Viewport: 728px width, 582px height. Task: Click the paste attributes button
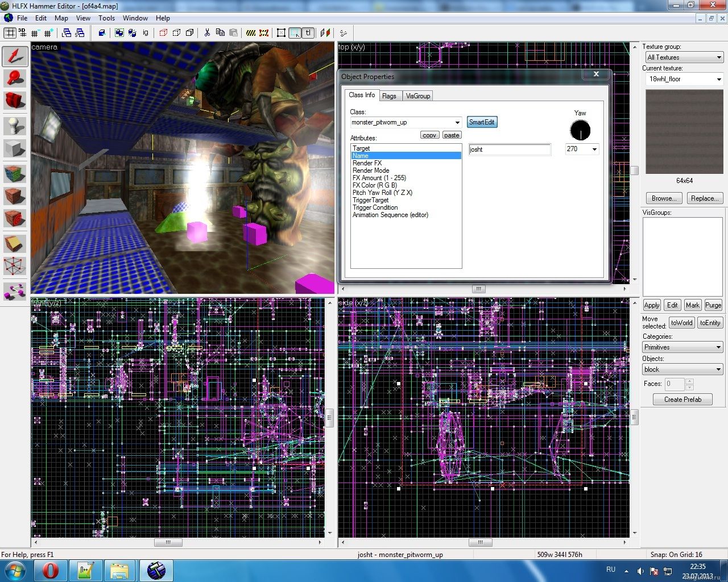[x=452, y=135]
